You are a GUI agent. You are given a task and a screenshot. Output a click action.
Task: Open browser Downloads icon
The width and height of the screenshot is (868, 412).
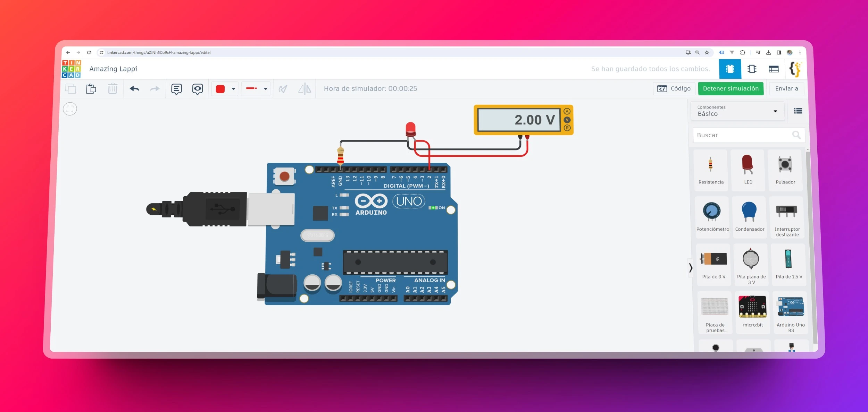(x=768, y=52)
